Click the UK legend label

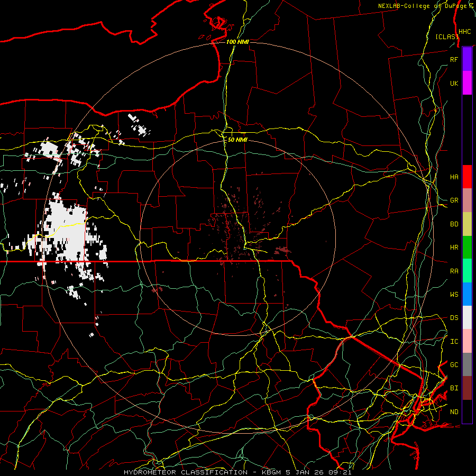tap(454, 83)
